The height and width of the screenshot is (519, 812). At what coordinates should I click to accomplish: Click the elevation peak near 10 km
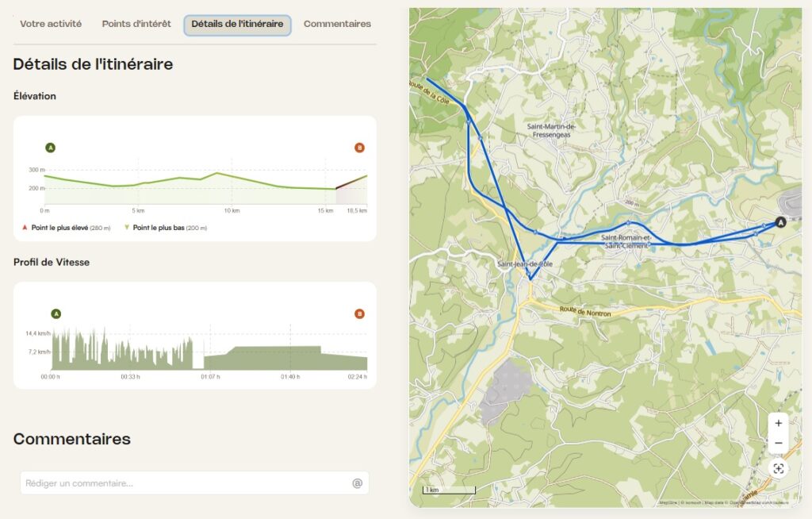pos(217,173)
